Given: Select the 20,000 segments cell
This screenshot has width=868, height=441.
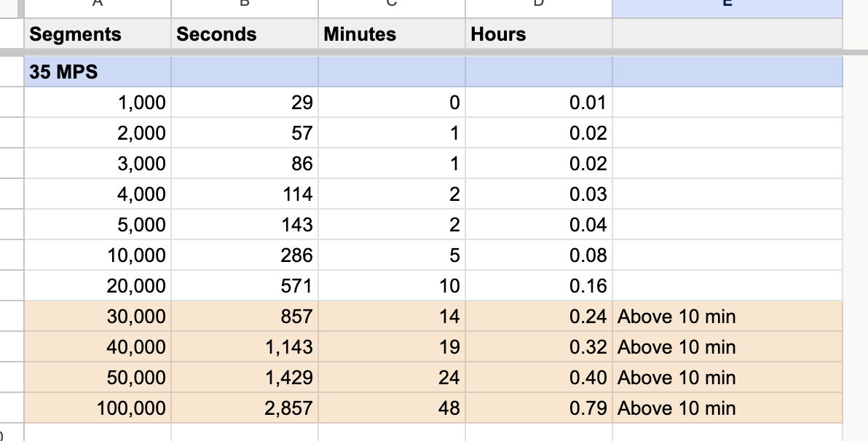Looking at the screenshot, I should pyautogui.click(x=98, y=286).
